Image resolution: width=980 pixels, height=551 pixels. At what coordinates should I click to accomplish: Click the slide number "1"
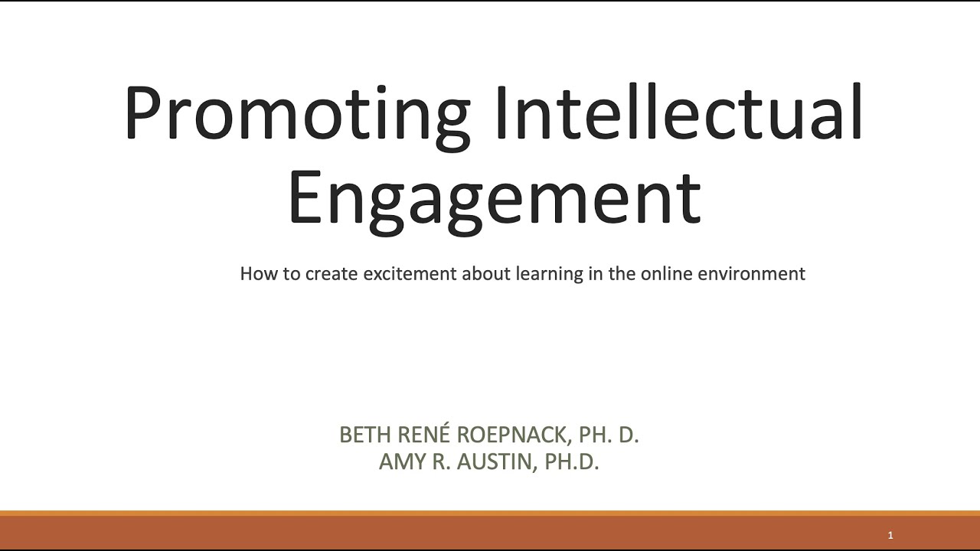[890, 536]
